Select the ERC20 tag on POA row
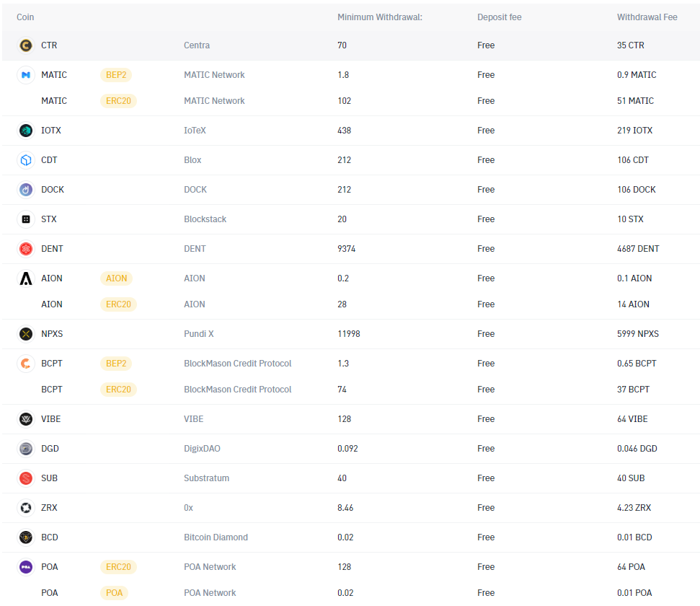This screenshot has width=700, height=606. pos(118,566)
